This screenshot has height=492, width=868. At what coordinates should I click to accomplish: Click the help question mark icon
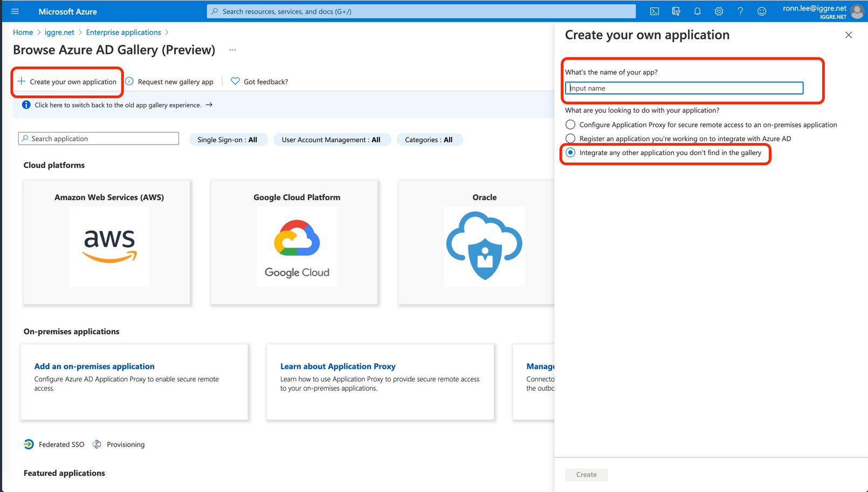tap(740, 11)
